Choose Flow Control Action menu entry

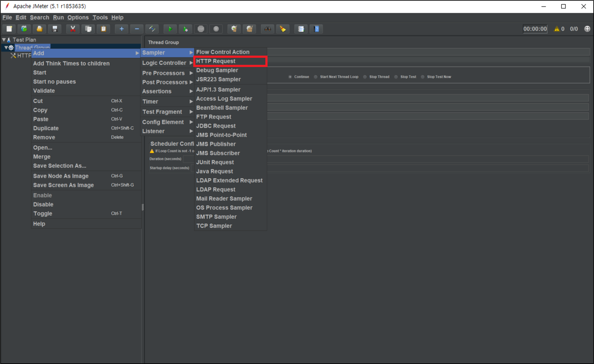(231, 52)
